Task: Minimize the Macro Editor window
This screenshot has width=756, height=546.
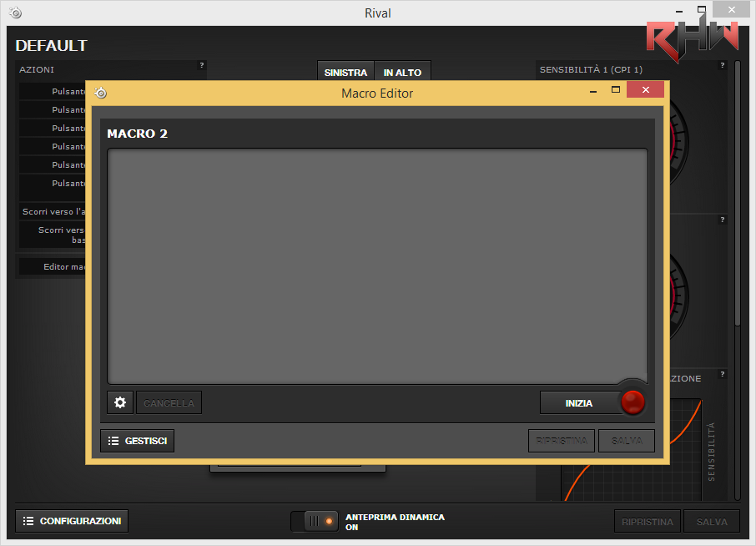Action: click(593, 91)
